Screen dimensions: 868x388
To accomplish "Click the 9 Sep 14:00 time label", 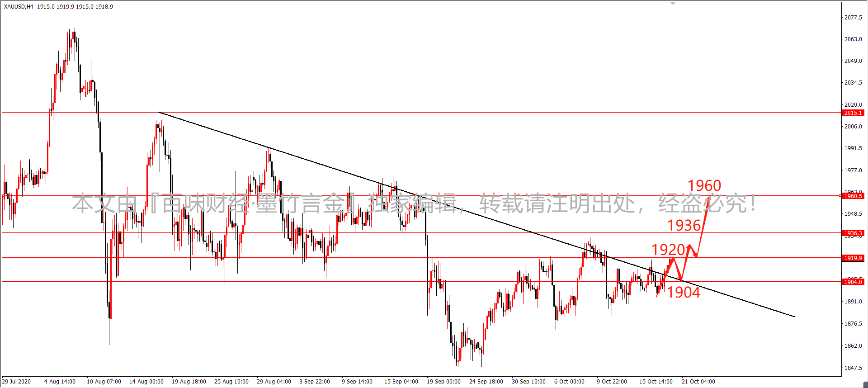I will coord(357,382).
